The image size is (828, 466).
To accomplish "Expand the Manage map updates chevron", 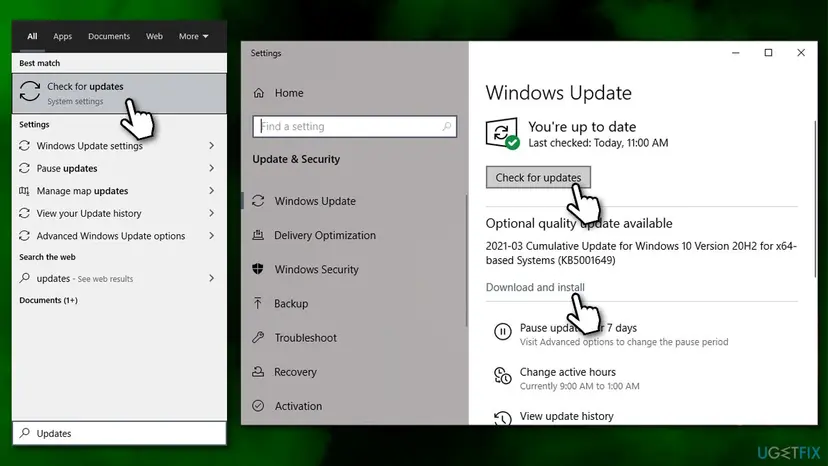I will pos(211,191).
